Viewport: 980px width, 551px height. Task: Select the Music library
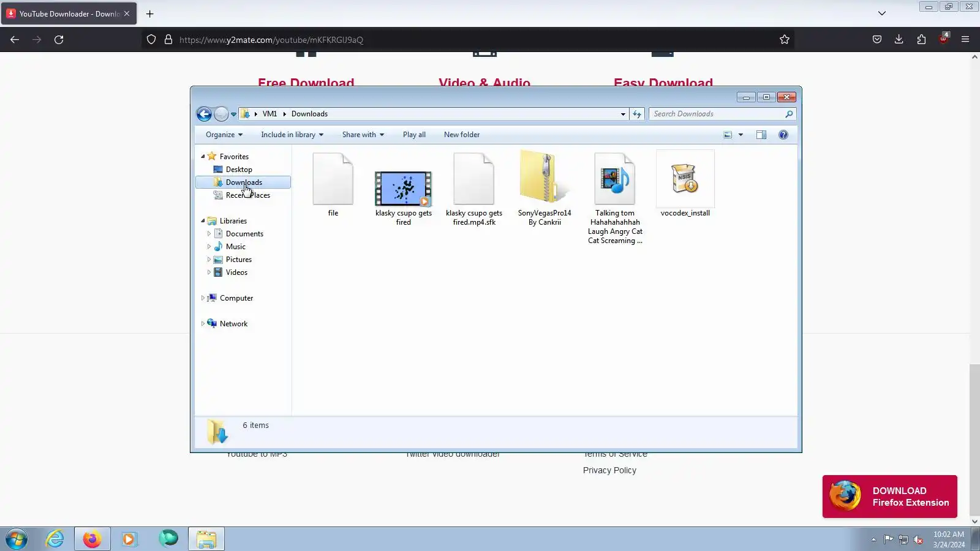pos(235,247)
